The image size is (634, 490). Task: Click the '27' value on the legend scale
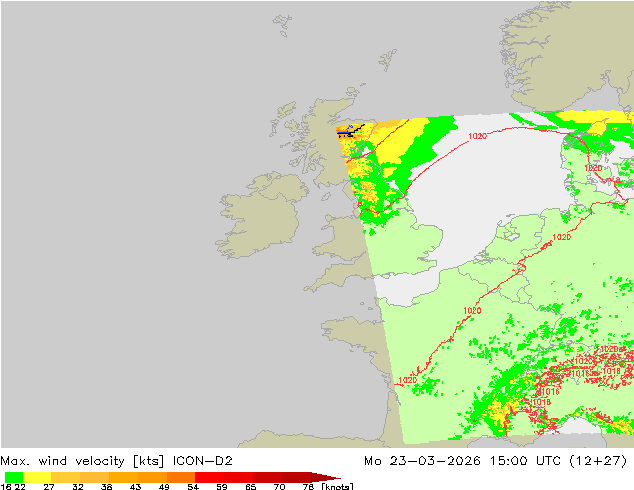(49, 486)
